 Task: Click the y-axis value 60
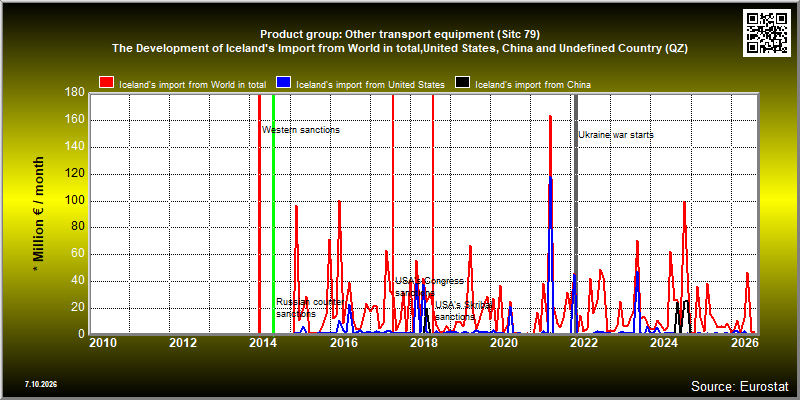pyautogui.click(x=78, y=254)
